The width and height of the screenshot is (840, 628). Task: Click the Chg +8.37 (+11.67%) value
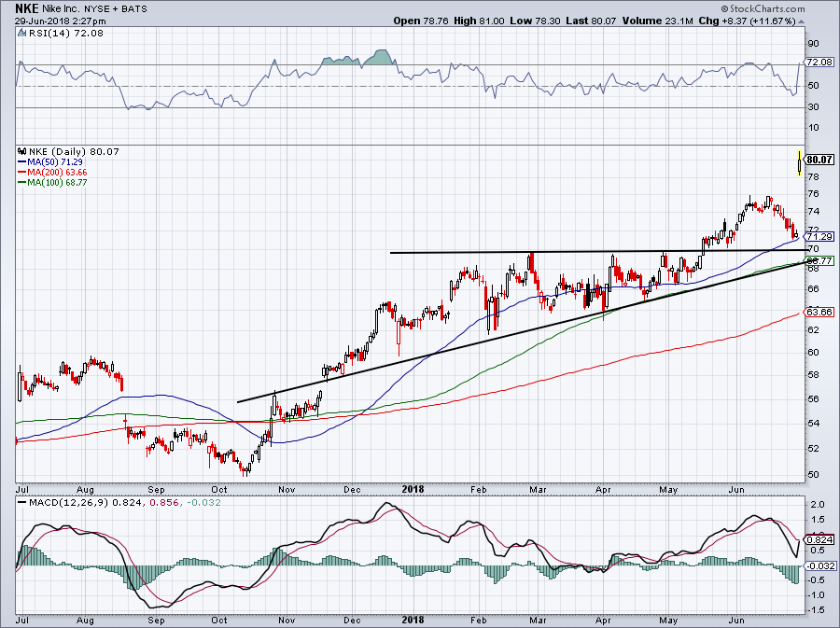(x=747, y=21)
